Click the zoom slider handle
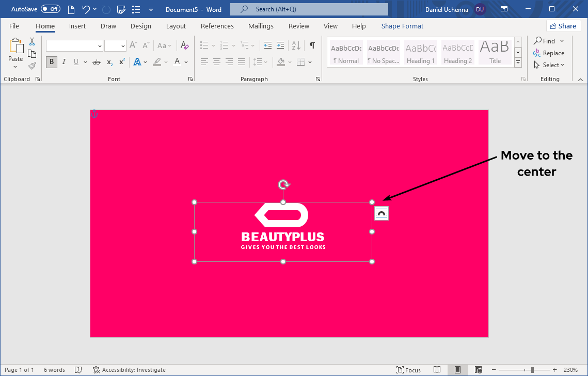588x376 pixels. (x=532, y=370)
